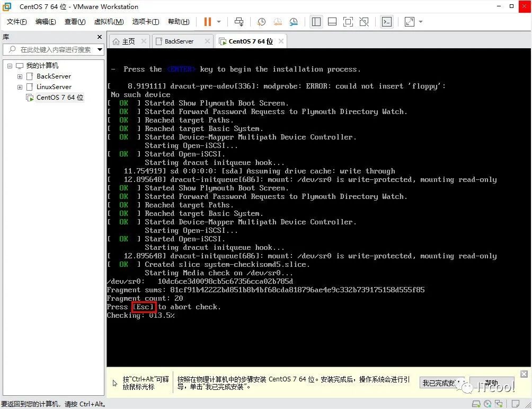Close the 库 library panel
This screenshot has width=532, height=409.
100,37
